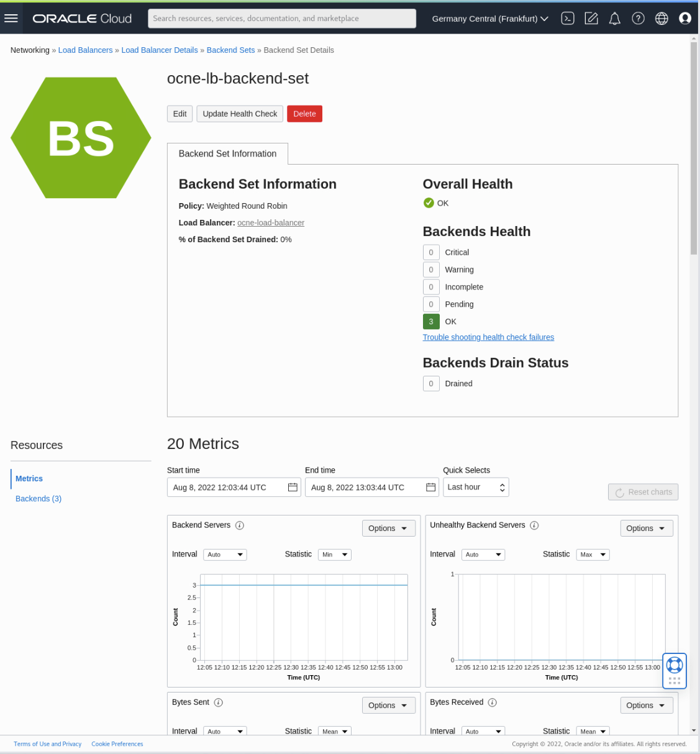Click the Pending backends count badge
This screenshot has width=700, height=754.
click(x=431, y=304)
